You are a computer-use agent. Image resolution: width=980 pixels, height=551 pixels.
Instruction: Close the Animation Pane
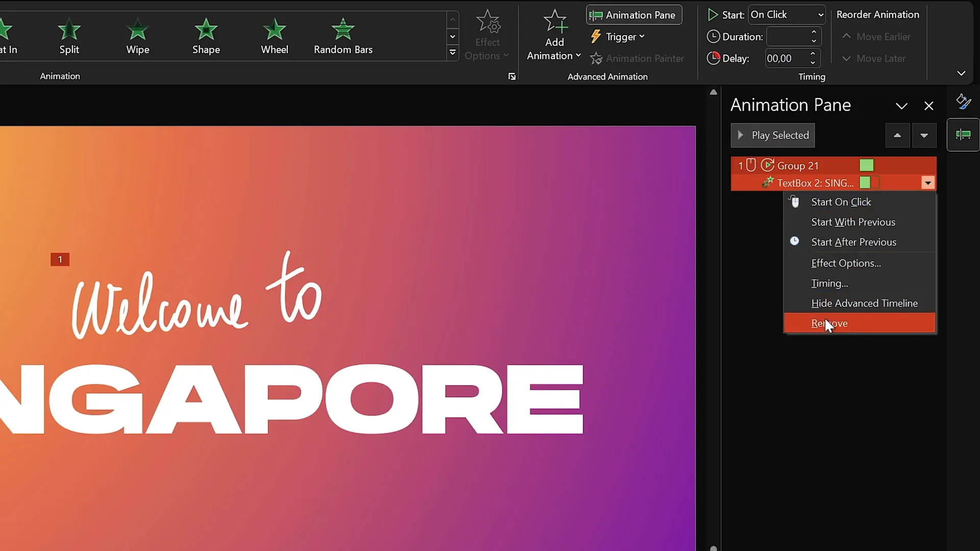[x=928, y=106]
